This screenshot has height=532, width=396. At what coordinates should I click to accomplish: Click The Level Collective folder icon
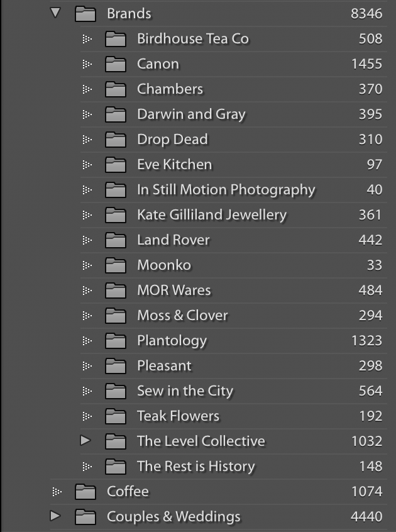pyautogui.click(x=116, y=441)
